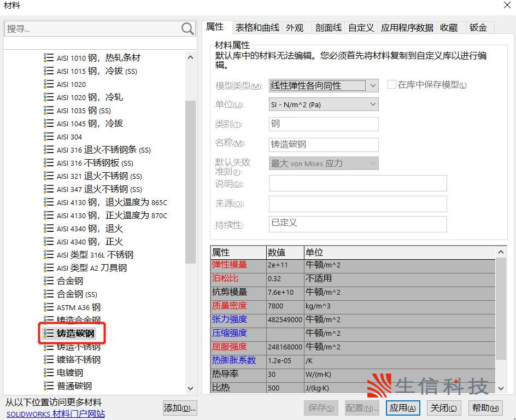
Task: Click icon beside 合金钢 (SS)
Action: click(x=48, y=294)
